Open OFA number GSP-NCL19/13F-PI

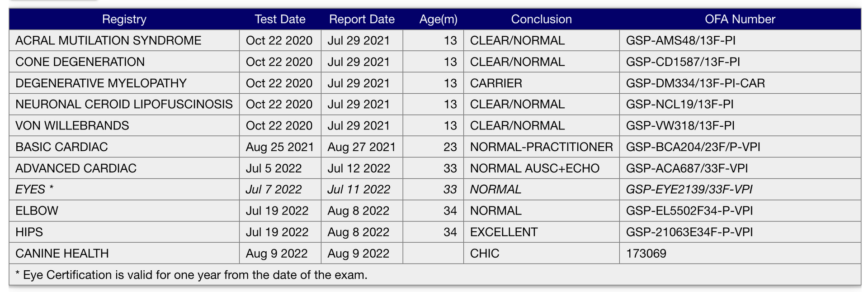click(x=679, y=104)
